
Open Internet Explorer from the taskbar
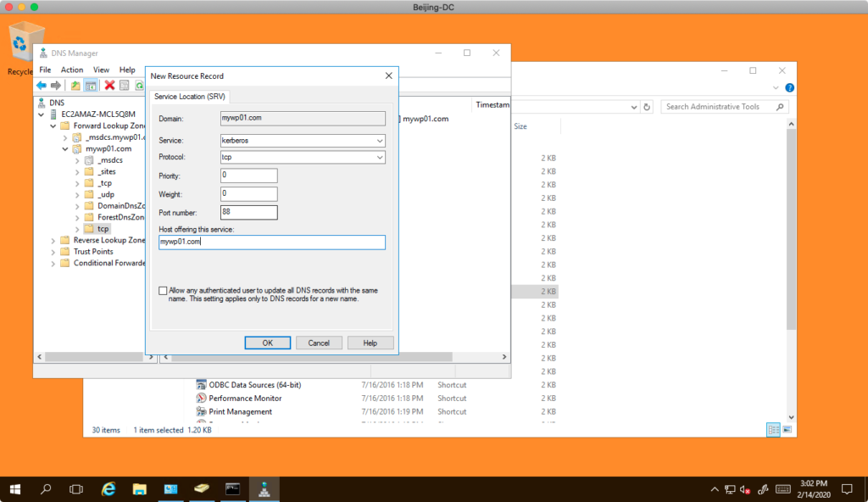point(108,489)
